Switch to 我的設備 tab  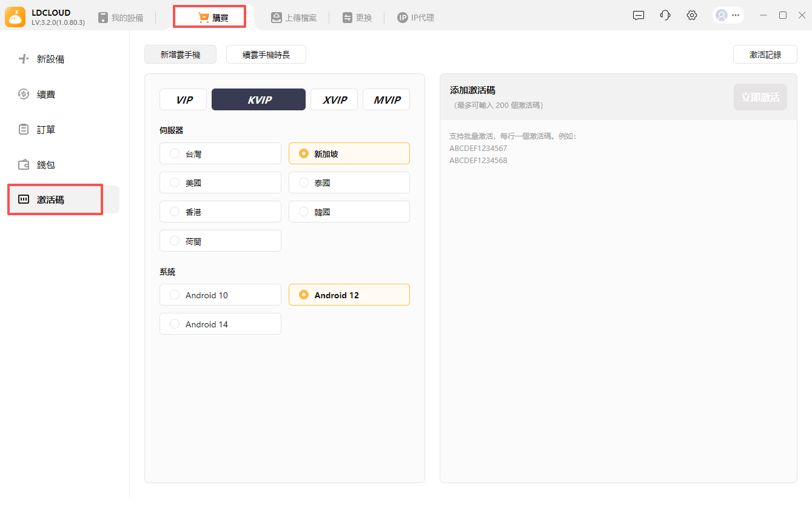[x=121, y=18]
